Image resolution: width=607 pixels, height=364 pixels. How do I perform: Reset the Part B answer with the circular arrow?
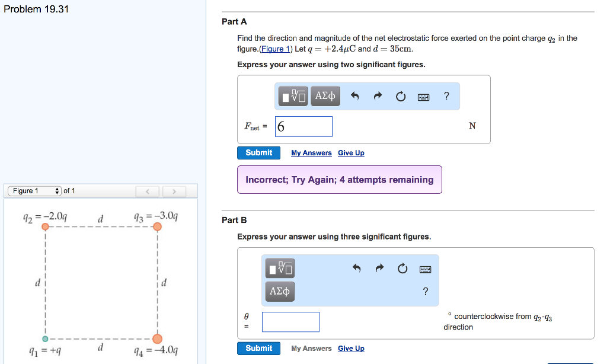click(402, 269)
